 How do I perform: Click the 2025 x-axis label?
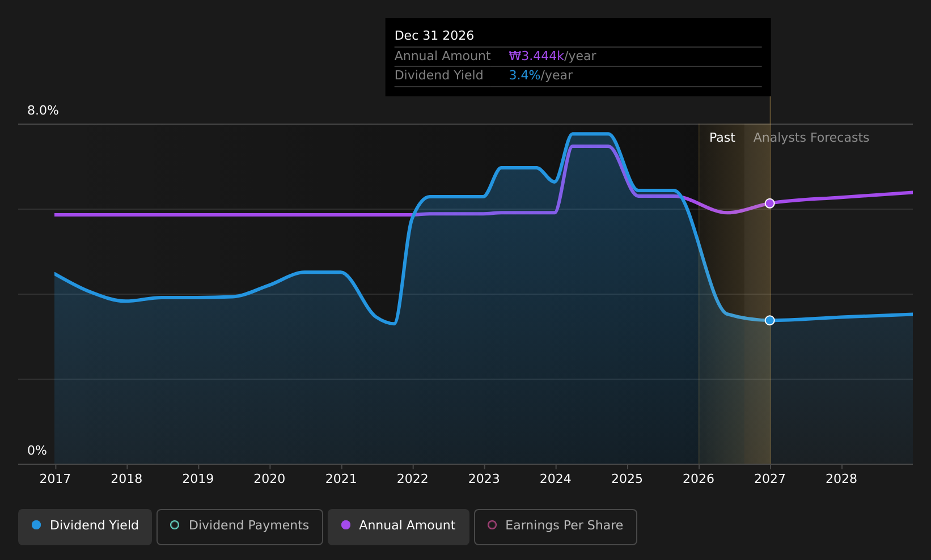(x=627, y=479)
